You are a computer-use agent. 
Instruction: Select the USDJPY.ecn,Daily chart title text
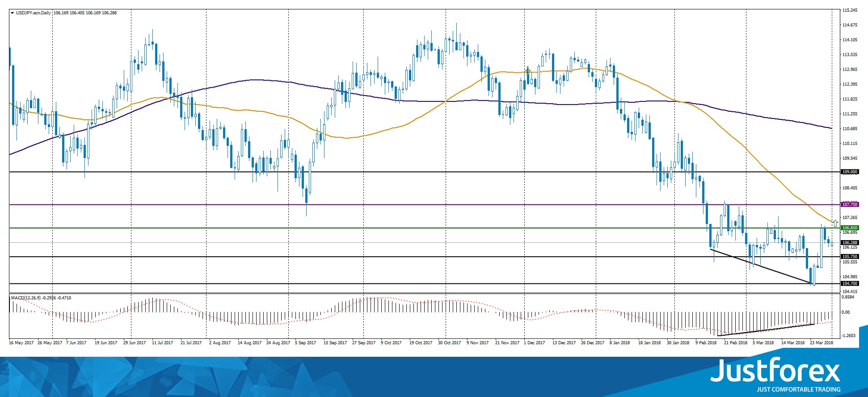tap(34, 13)
